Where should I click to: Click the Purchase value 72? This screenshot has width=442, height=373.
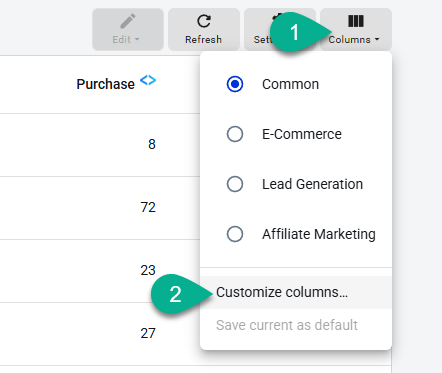(148, 207)
